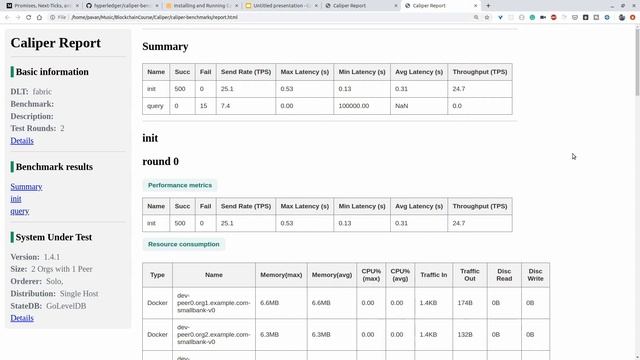This screenshot has width=640, height=360.
Task: Click the blue V extension icon
Action: (500, 18)
